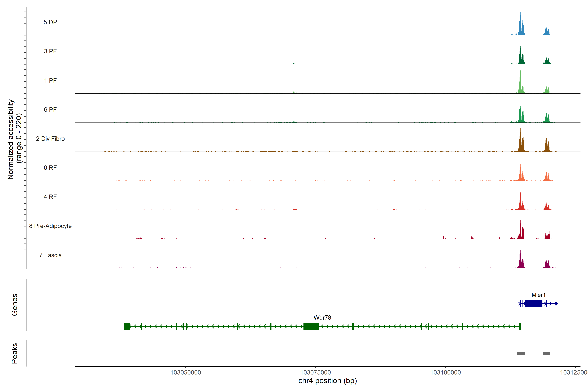This screenshot has height=392, width=588.
Task: Click the leftmost green Wdr78 exon block
Action: [127, 326]
